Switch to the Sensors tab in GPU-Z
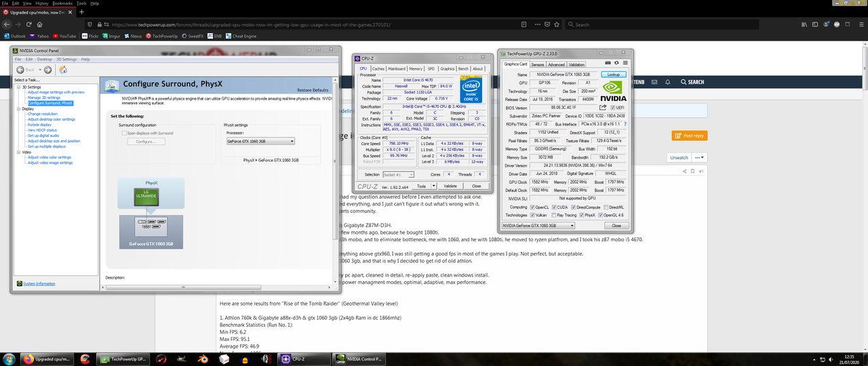Image resolution: width=868 pixels, height=366 pixels. (537, 64)
